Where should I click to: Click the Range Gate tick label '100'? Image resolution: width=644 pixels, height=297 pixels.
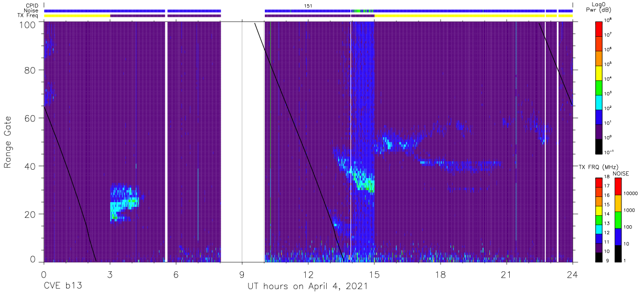tap(27, 25)
